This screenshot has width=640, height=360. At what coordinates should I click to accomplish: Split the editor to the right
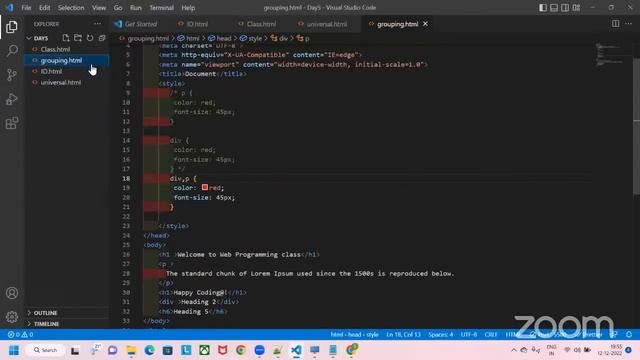616,24
